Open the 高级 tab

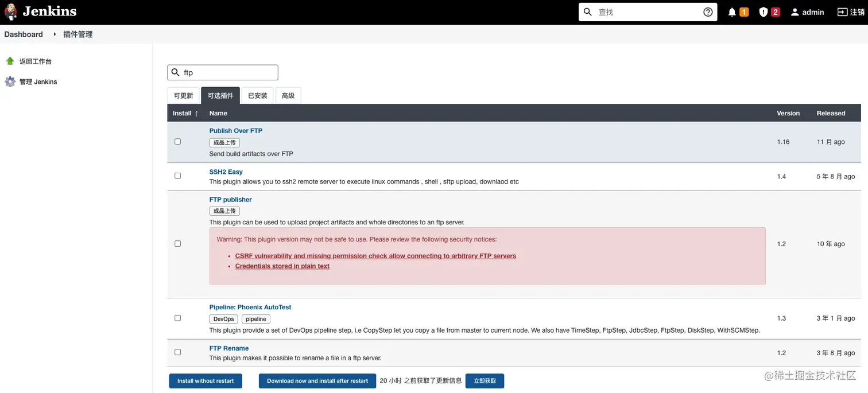pyautogui.click(x=288, y=96)
